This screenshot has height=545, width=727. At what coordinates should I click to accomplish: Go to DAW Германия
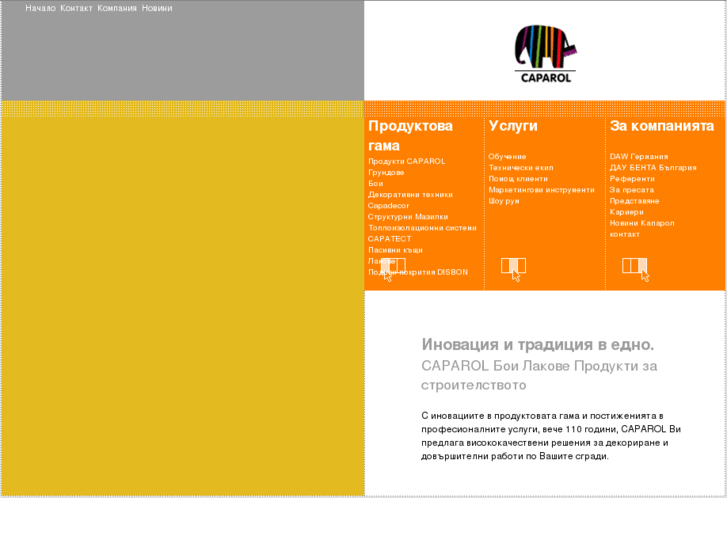639,156
